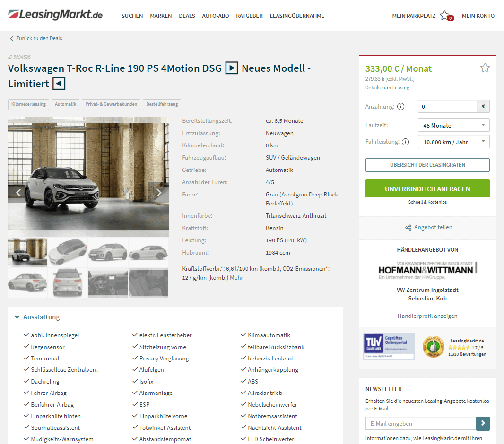Open Übersicht der Leasingraten

[427, 165]
